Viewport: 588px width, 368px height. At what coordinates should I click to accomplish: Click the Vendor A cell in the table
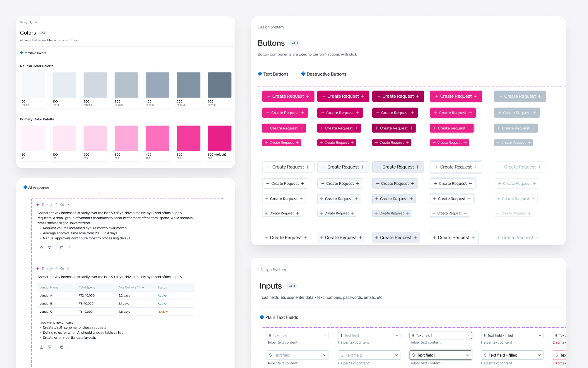46,295
